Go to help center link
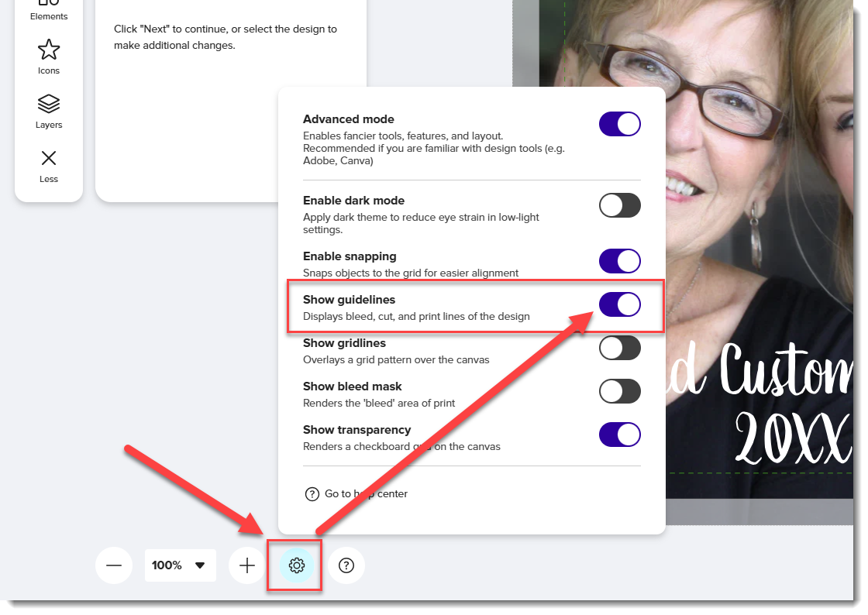868x615 pixels. [x=365, y=493]
